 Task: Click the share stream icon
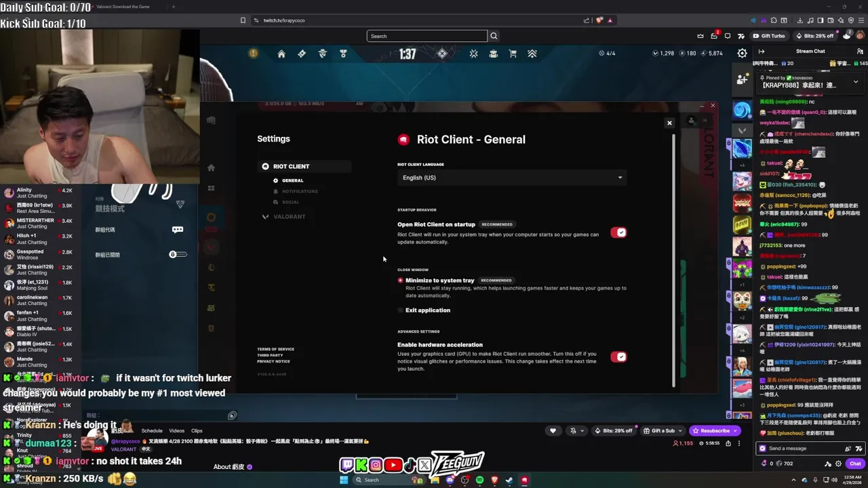coord(728,443)
